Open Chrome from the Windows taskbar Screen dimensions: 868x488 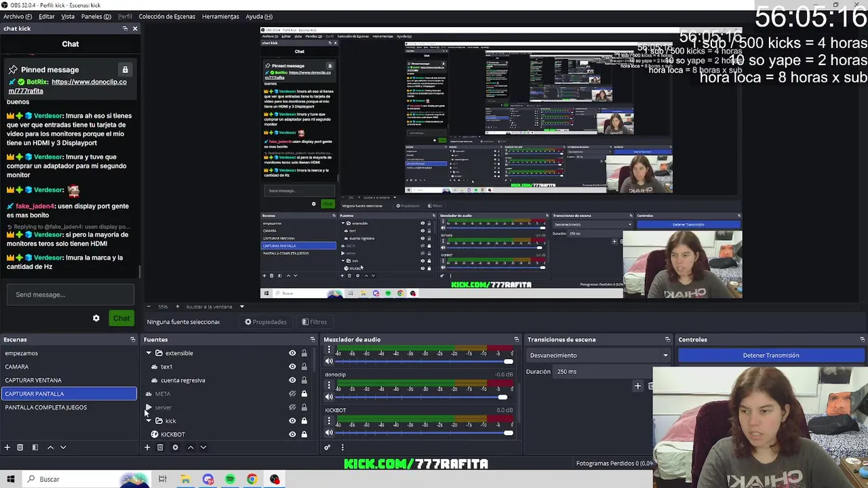(x=252, y=479)
